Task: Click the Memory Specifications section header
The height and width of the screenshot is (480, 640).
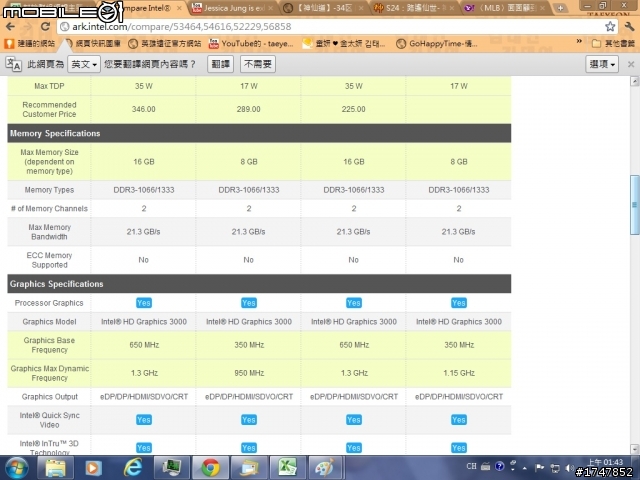Action: 259,133
